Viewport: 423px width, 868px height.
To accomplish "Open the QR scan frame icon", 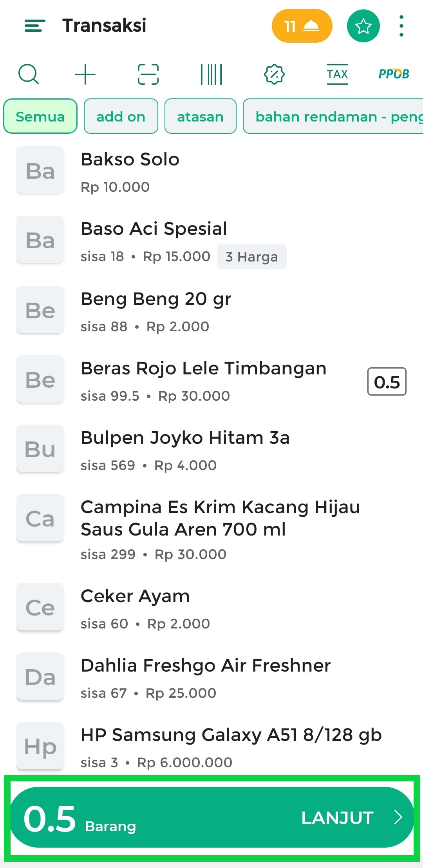I will point(148,74).
